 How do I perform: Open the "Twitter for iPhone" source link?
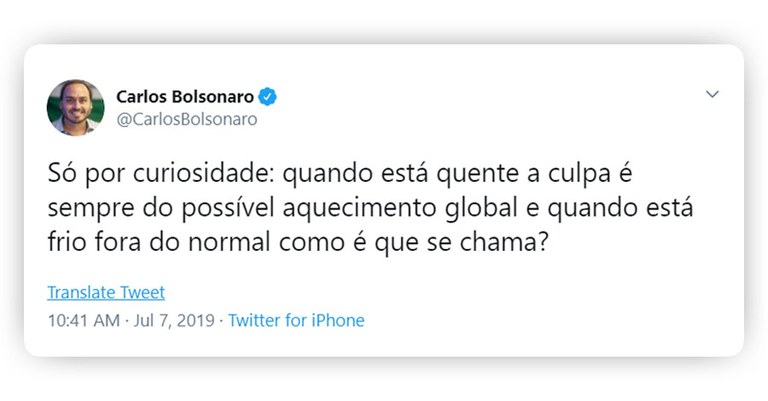[x=296, y=321]
